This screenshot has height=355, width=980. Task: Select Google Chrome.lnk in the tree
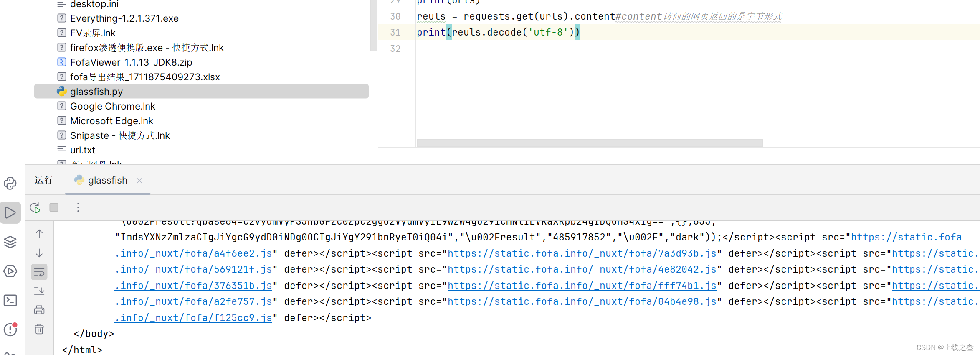113,106
